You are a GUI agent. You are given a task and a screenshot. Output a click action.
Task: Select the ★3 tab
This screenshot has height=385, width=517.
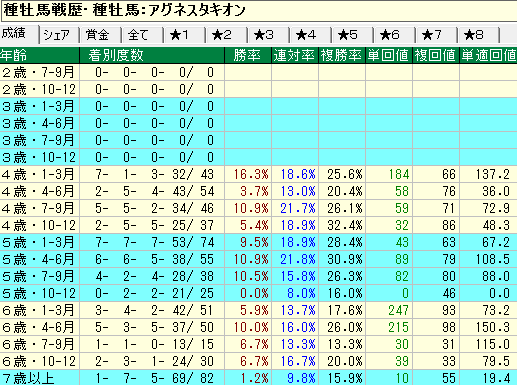(x=268, y=35)
